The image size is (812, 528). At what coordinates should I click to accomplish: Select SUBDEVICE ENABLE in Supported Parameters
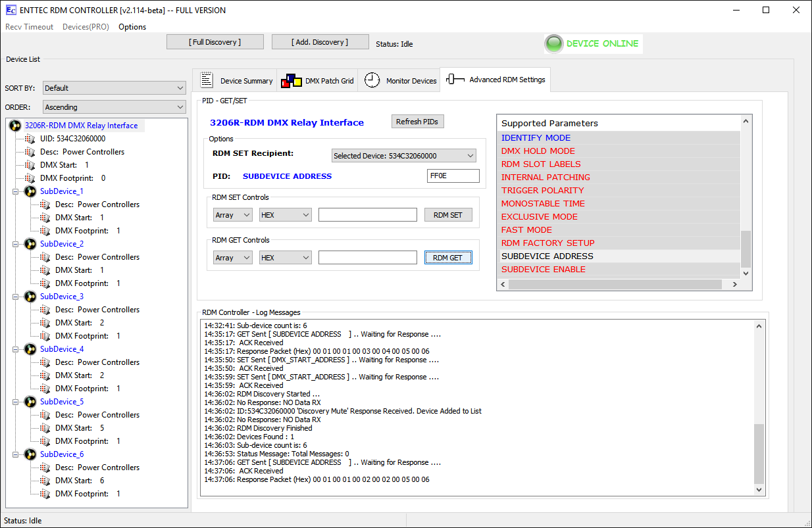tap(543, 270)
